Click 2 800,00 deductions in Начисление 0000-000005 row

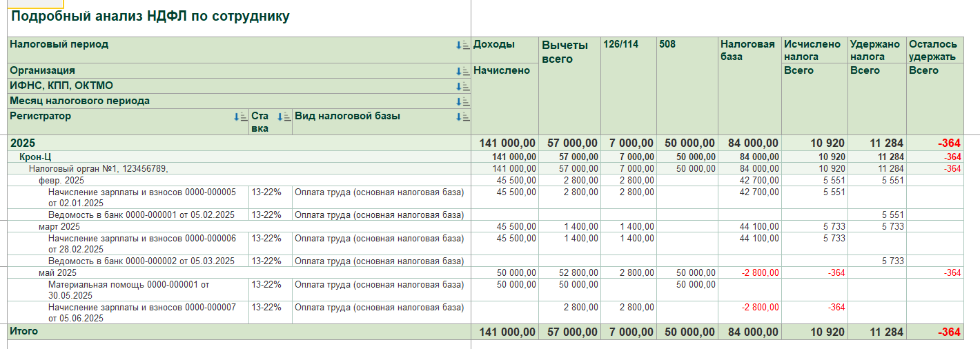click(x=581, y=192)
